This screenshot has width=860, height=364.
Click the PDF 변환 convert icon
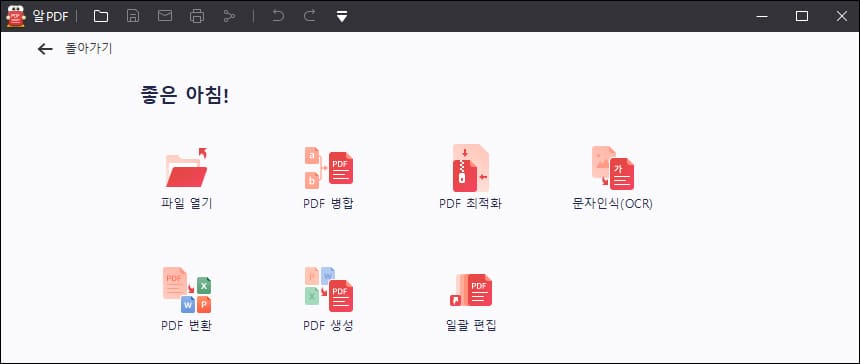[x=186, y=289]
